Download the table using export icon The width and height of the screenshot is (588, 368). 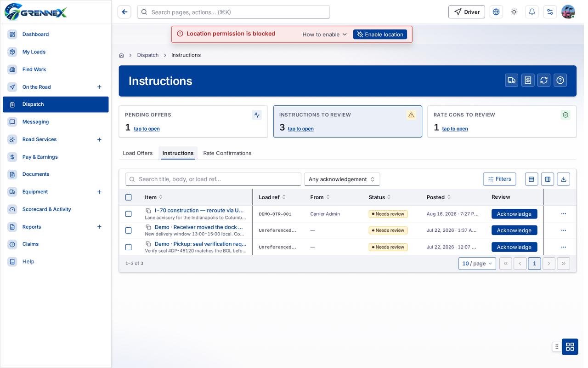click(x=564, y=179)
